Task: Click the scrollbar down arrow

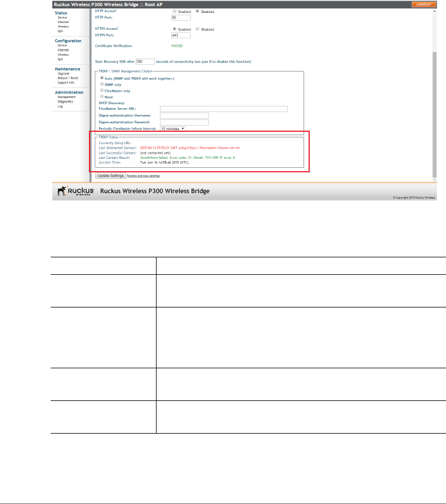Action: (434, 180)
